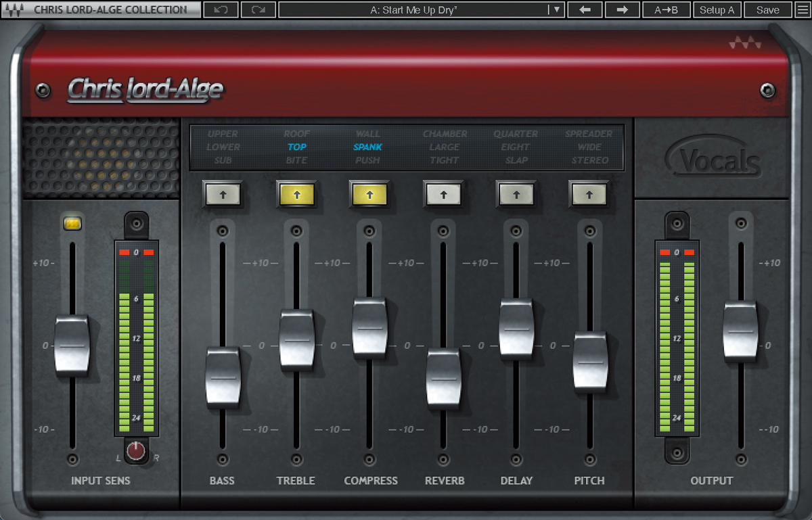The height and width of the screenshot is (520, 812).
Task: Select the highlighted TOP treble mode label
Action: pos(296,147)
